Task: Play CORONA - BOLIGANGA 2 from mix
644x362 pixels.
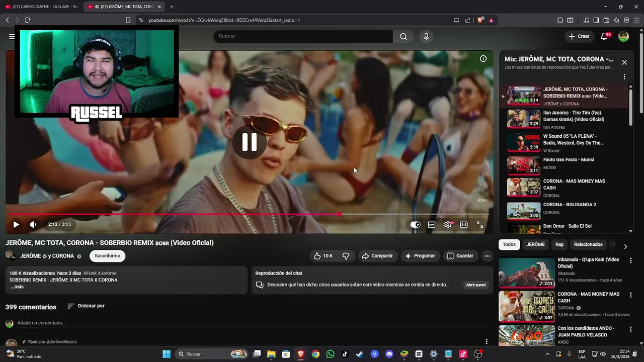Action: tap(563, 210)
